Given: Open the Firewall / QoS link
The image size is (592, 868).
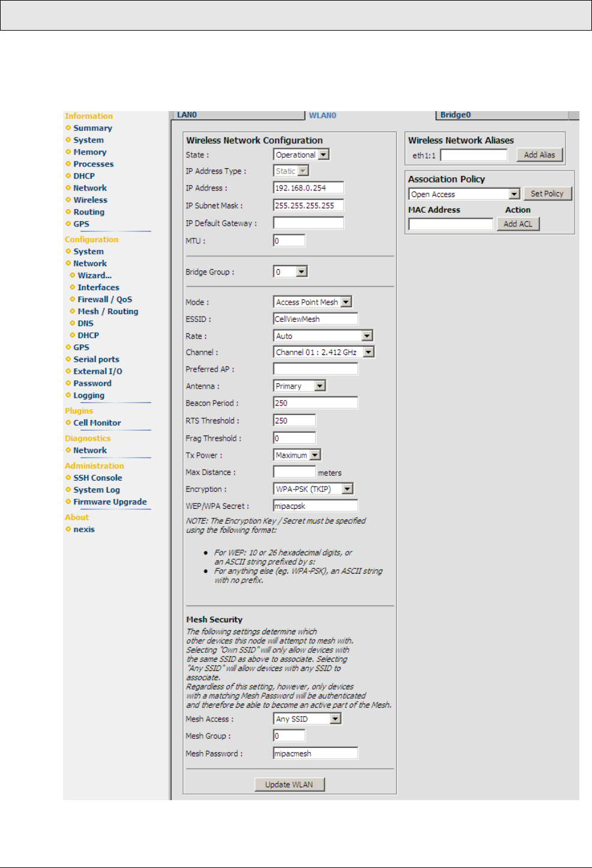Looking at the screenshot, I should point(104,299).
